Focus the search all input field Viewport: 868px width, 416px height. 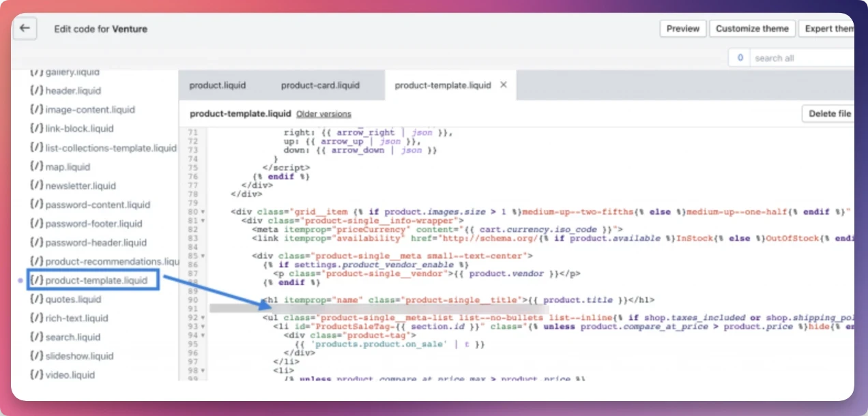(x=802, y=59)
